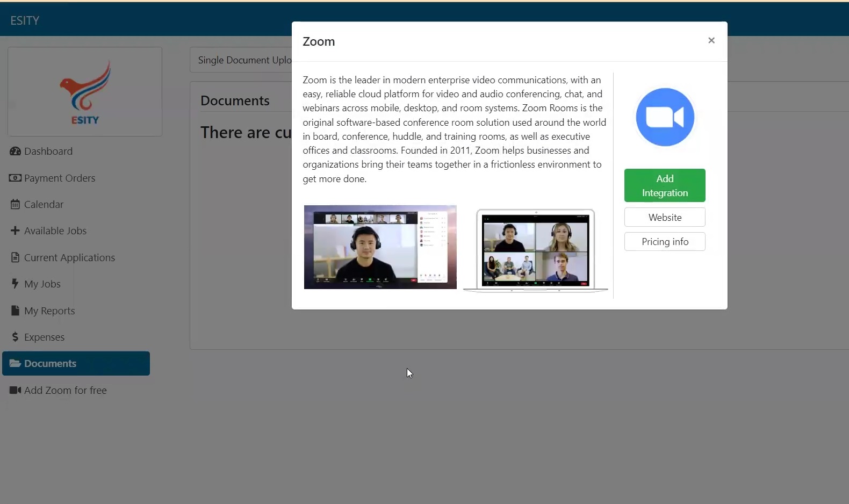
Task: Open the Dashboard menu item
Action: point(48,152)
